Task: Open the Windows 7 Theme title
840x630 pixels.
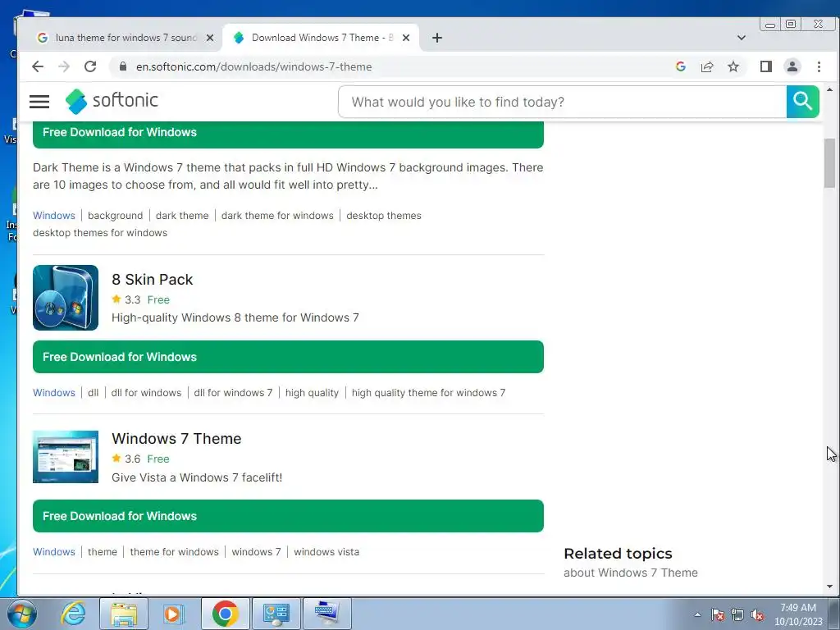Action: tap(176, 438)
